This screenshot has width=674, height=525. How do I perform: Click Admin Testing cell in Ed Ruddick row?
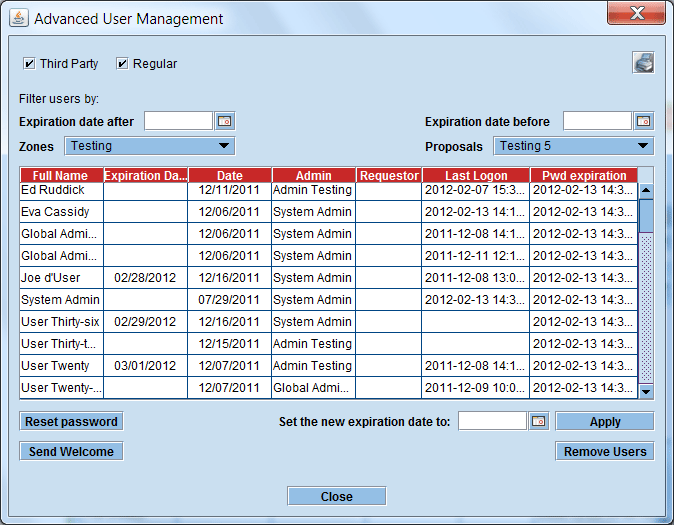point(313,190)
